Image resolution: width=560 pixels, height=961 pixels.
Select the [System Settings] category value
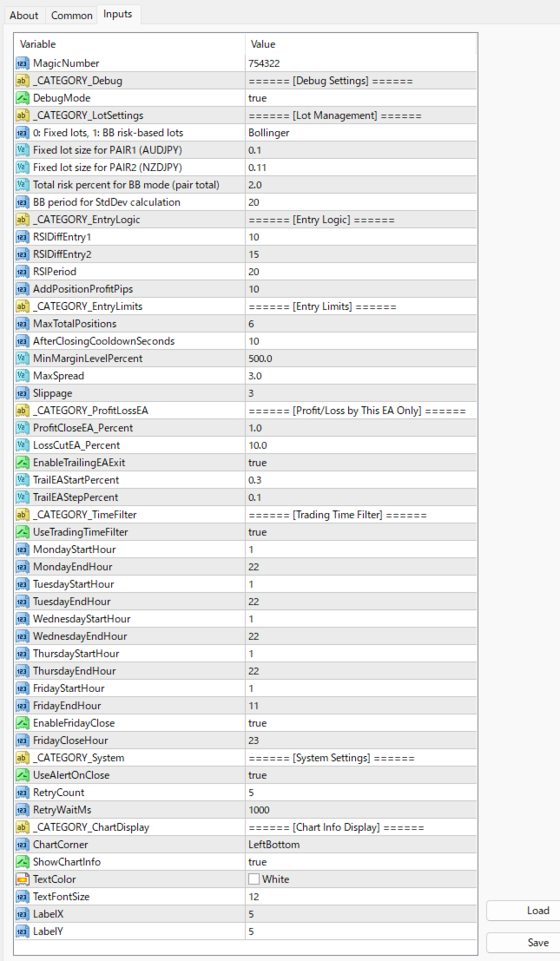coord(332,758)
